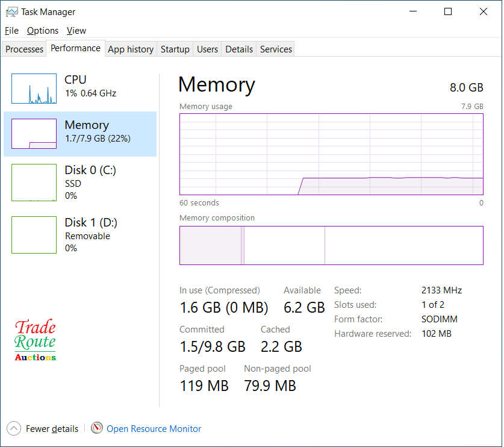
Task: Click the Task Manager title bar icon
Action: point(11,11)
